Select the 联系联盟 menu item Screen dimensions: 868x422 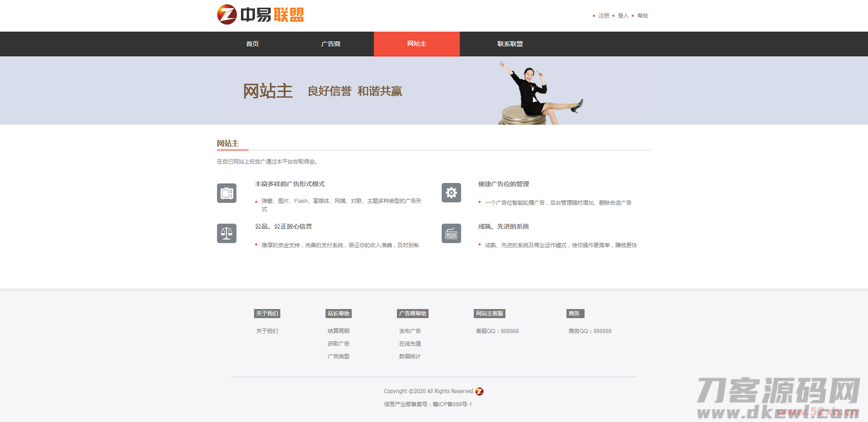509,44
